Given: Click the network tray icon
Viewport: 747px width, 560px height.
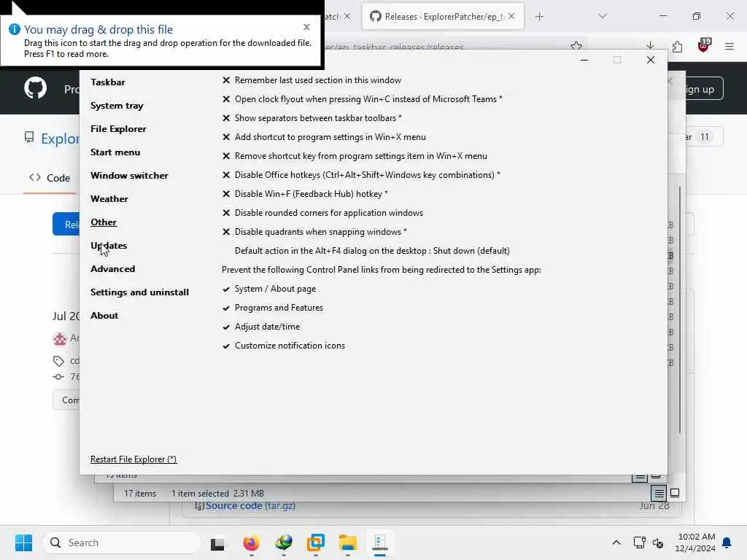Looking at the screenshot, I should pyautogui.click(x=639, y=542).
